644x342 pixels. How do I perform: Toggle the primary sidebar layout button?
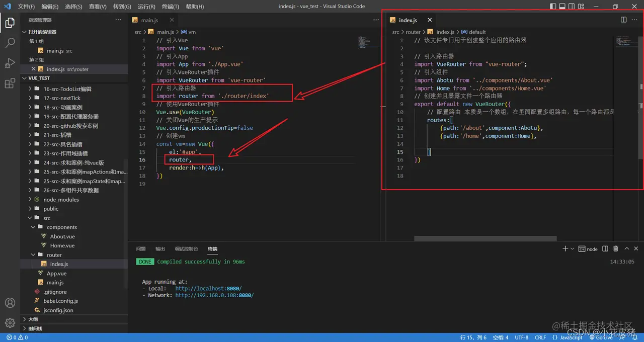553,7
